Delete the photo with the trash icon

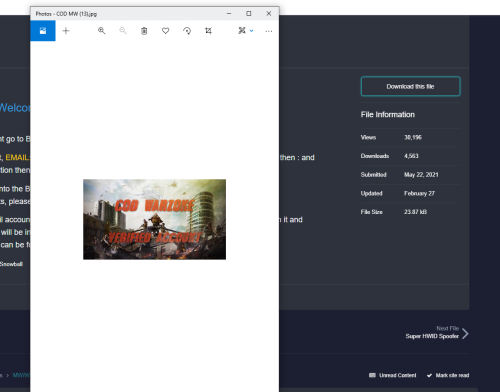144,31
